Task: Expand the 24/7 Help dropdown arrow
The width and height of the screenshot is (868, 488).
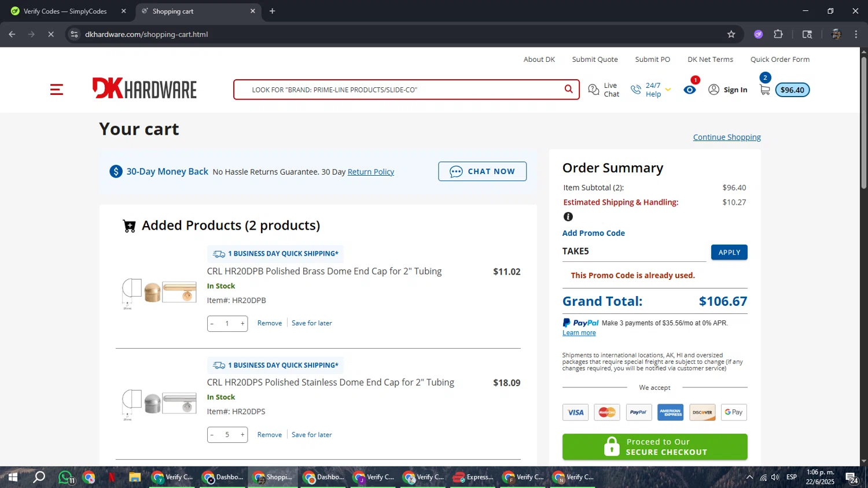Action: (x=668, y=90)
